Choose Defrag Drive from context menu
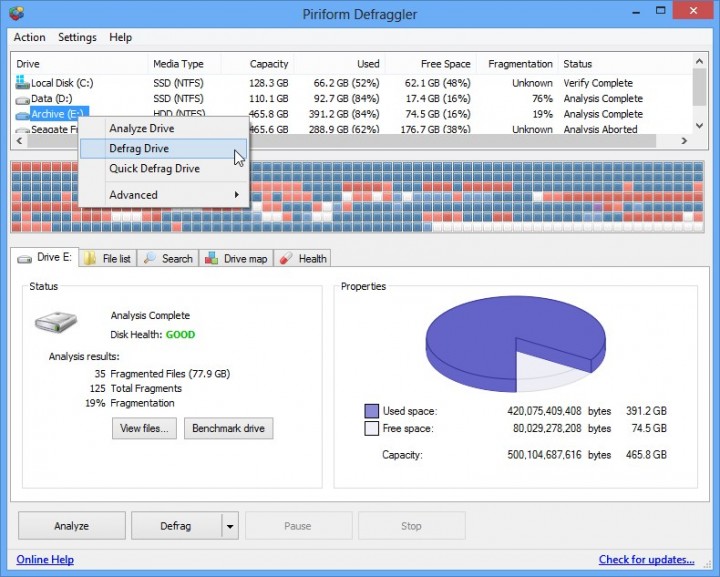720x577 pixels. (163, 149)
